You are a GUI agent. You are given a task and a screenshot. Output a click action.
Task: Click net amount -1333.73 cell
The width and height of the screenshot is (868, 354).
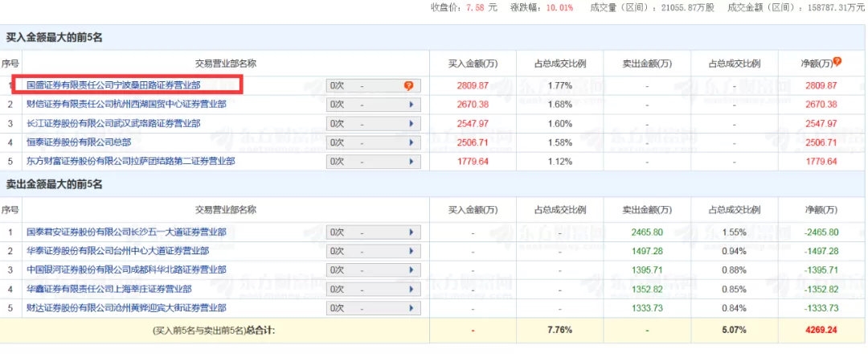(821, 307)
